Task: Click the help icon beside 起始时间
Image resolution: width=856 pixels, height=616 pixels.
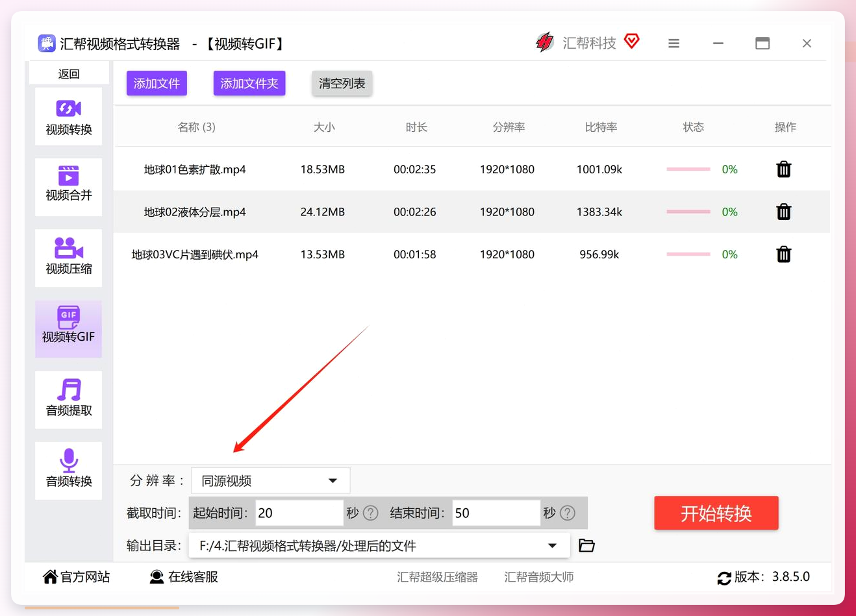Action: point(371,513)
